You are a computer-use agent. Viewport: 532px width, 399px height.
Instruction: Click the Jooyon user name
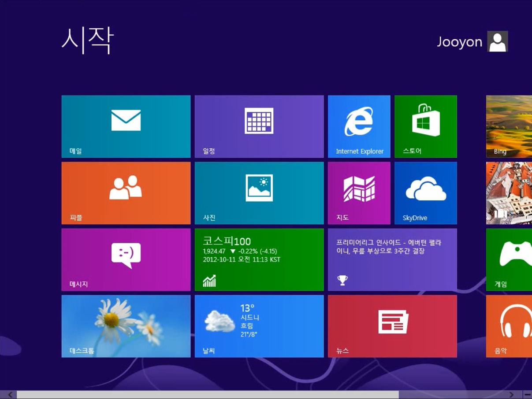pos(460,42)
